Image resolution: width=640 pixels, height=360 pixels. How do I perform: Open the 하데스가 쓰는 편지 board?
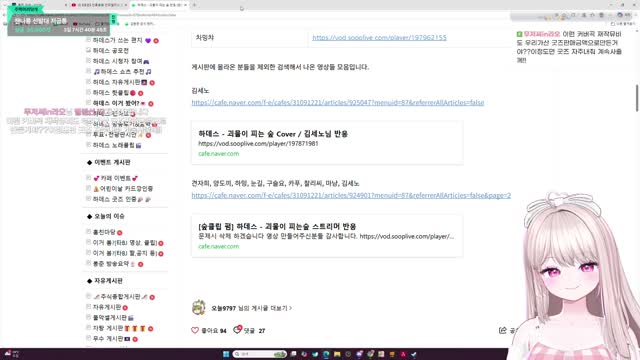[117, 40]
